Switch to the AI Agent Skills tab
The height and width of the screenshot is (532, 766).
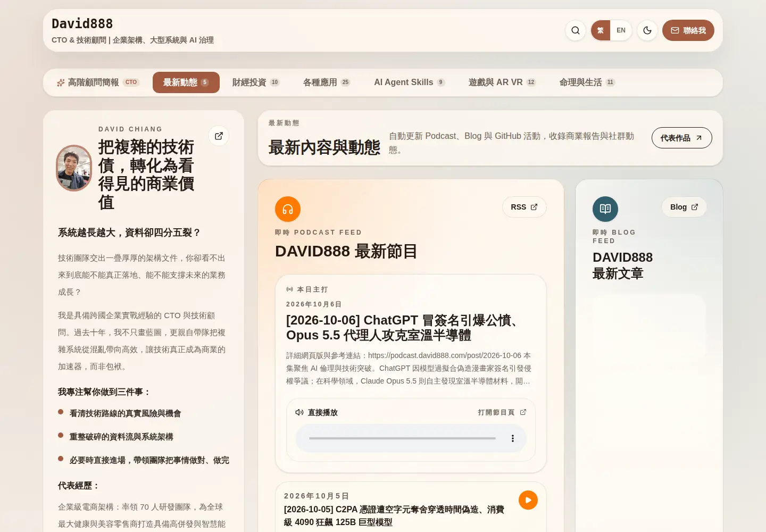click(x=410, y=82)
